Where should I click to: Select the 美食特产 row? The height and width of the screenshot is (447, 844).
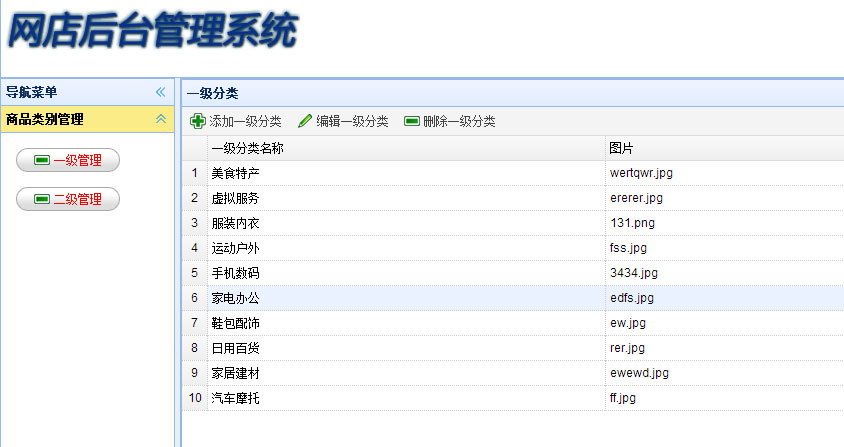click(x=236, y=173)
